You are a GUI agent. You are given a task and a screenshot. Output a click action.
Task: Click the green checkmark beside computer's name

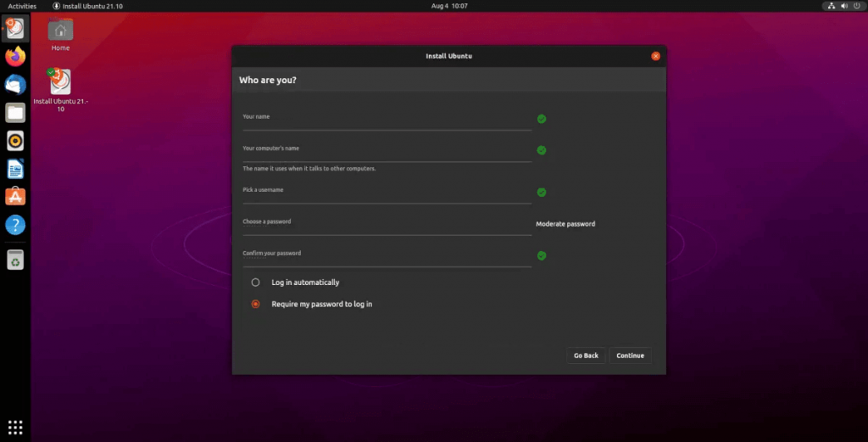pyautogui.click(x=542, y=150)
